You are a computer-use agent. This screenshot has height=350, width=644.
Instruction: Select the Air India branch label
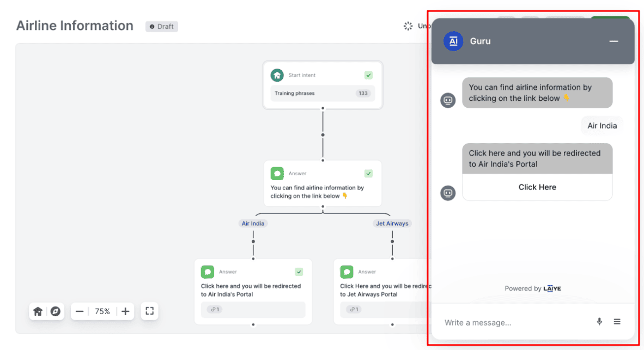[x=253, y=223]
